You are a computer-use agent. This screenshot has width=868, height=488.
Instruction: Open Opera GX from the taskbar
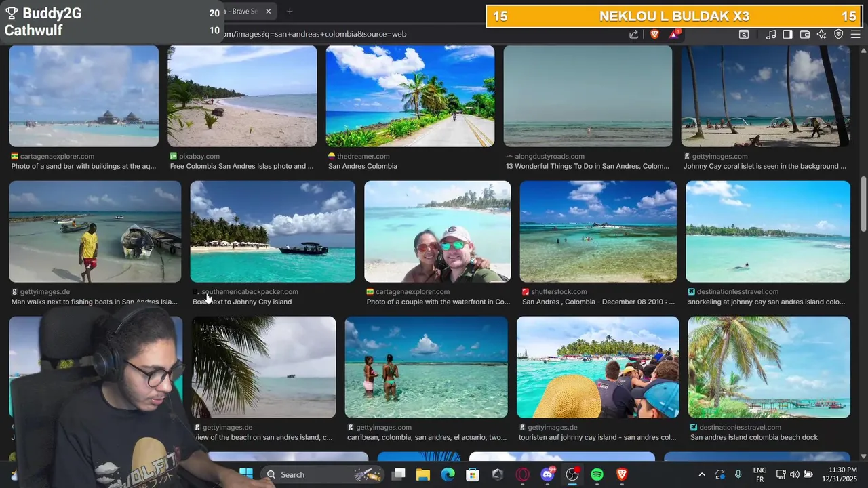[522, 474]
